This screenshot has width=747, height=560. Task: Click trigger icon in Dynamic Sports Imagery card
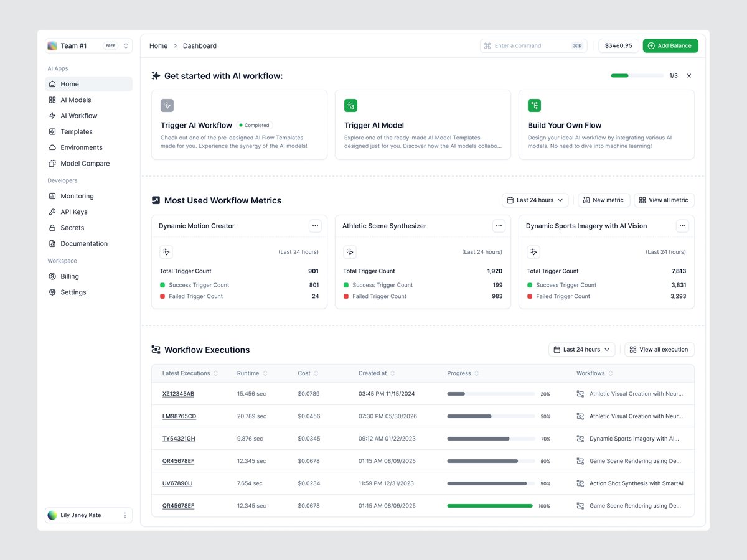(533, 252)
